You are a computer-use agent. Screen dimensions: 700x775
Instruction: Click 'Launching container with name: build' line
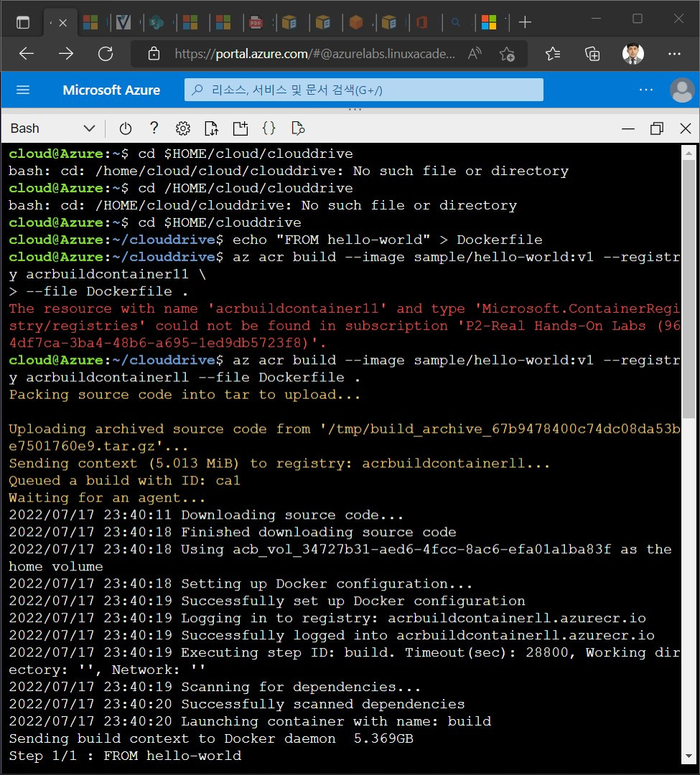(250, 722)
